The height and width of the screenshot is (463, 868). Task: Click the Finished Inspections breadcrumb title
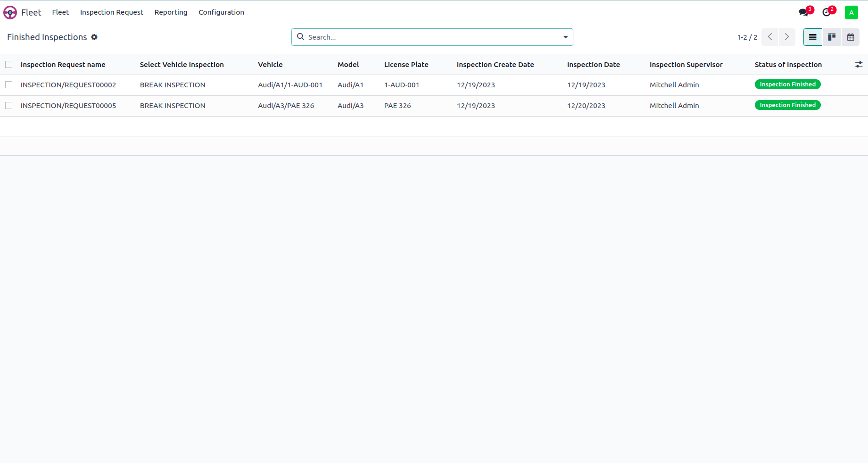(47, 37)
